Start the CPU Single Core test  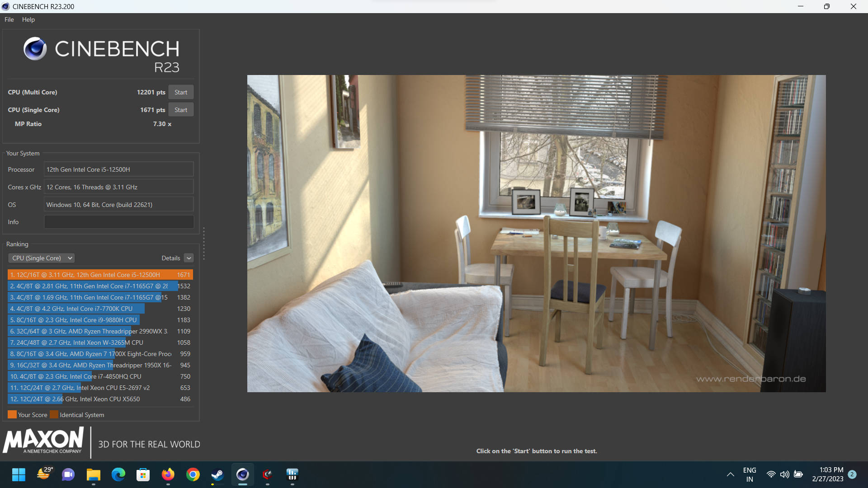(181, 110)
